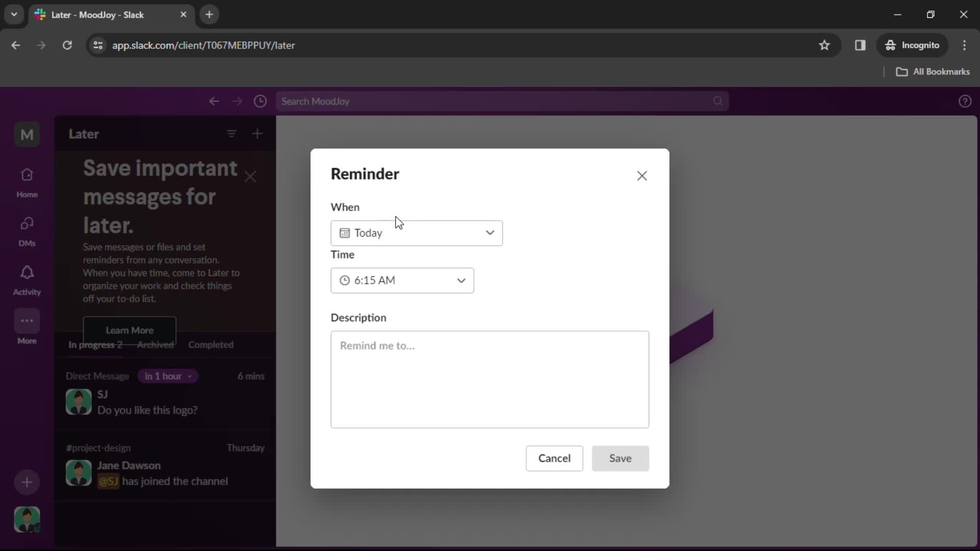980x551 pixels.
Task: Click the Completed tab in Later
Action: point(211,344)
